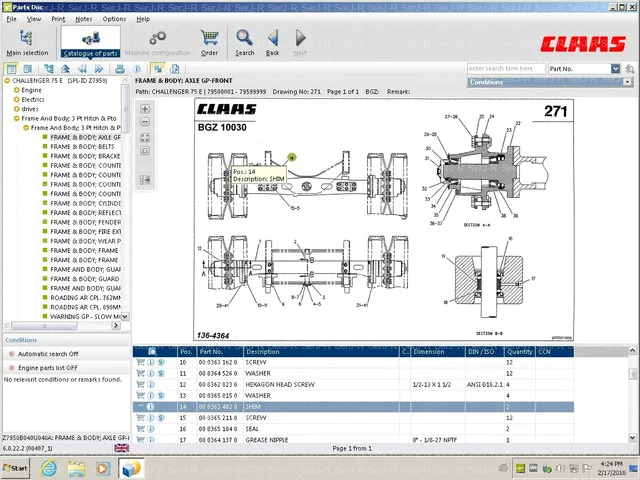Click the double up-arrow level-up icon
The image size is (640, 480).
(65, 69)
